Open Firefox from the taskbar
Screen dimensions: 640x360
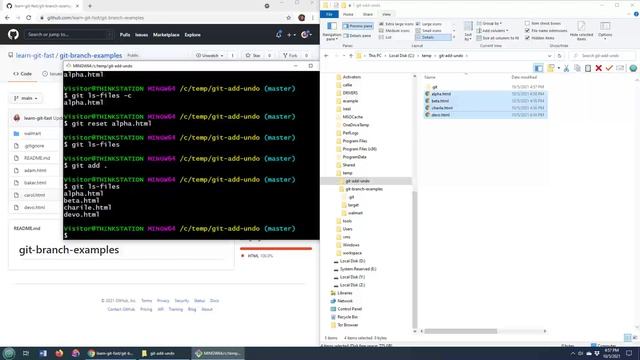click(x=59, y=353)
